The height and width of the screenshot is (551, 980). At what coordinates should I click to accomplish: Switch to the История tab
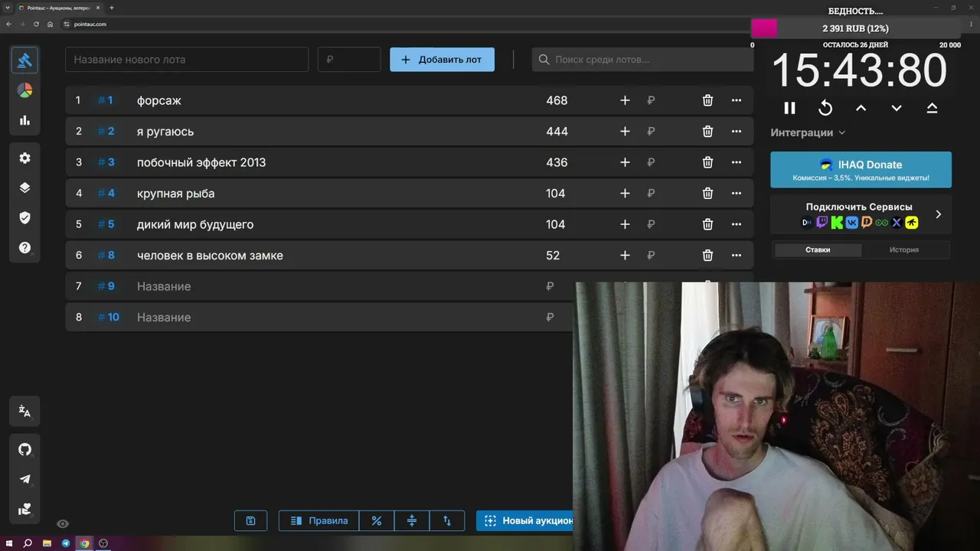[x=904, y=249]
